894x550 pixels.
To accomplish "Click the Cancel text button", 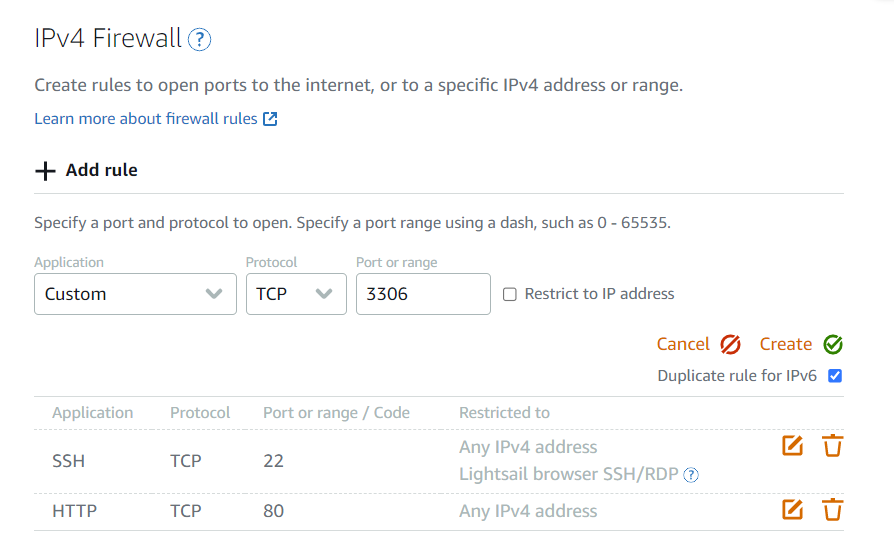I will [x=683, y=344].
